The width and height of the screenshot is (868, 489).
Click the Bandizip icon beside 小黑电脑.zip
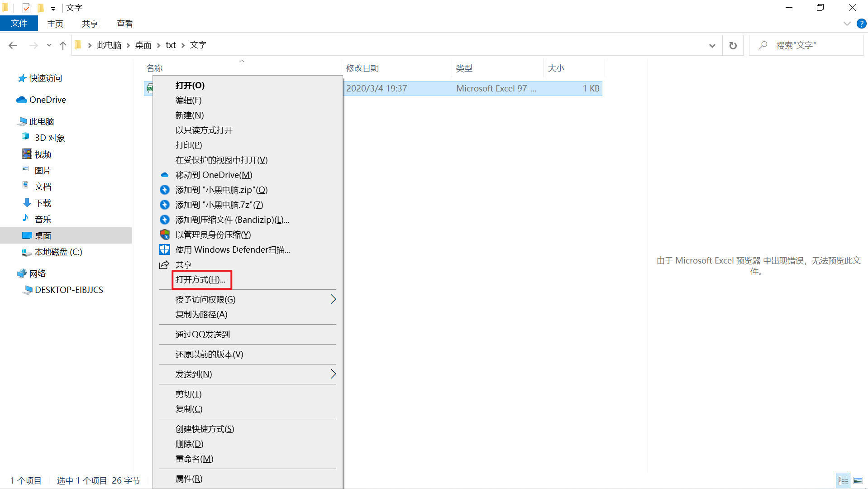pos(165,190)
